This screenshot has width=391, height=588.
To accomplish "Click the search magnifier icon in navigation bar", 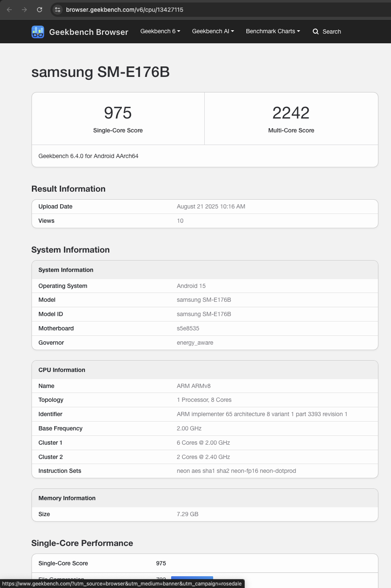I will point(315,32).
